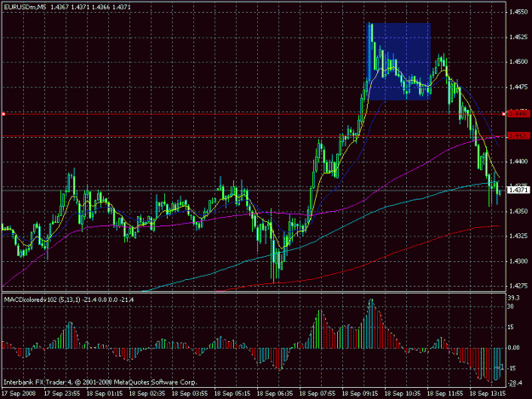The height and width of the screenshot is (399, 532).
Task: Click the 17 Sep 2008 date label
Action: click(19, 394)
